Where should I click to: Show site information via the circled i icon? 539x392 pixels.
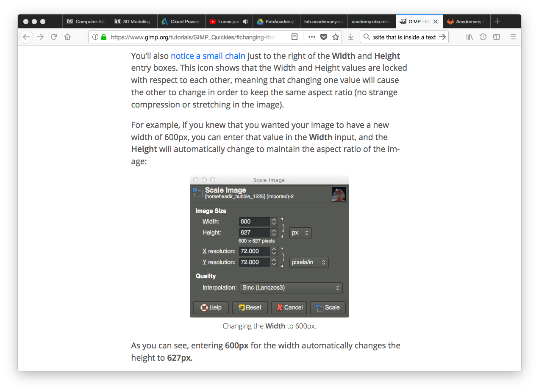point(95,37)
